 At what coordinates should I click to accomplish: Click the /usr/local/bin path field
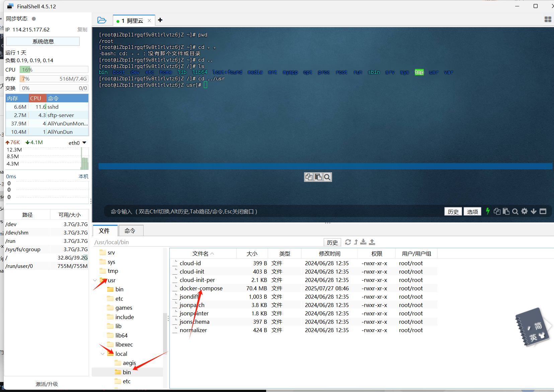(x=208, y=242)
